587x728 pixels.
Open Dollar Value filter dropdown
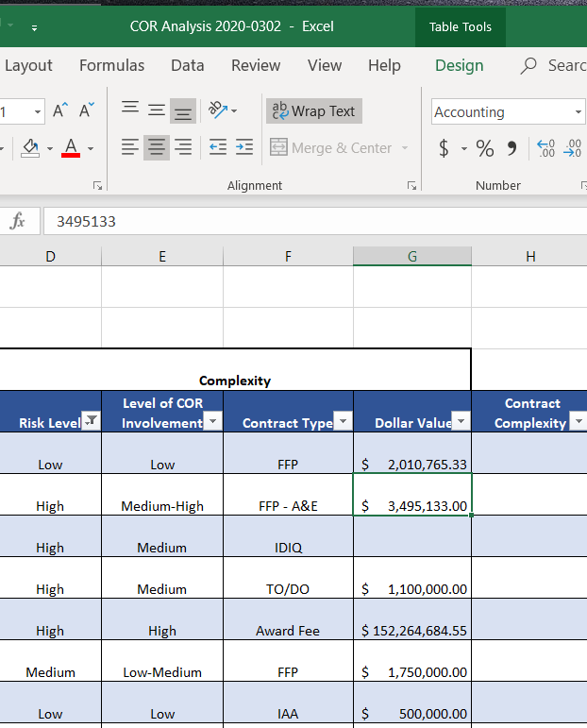tap(461, 420)
